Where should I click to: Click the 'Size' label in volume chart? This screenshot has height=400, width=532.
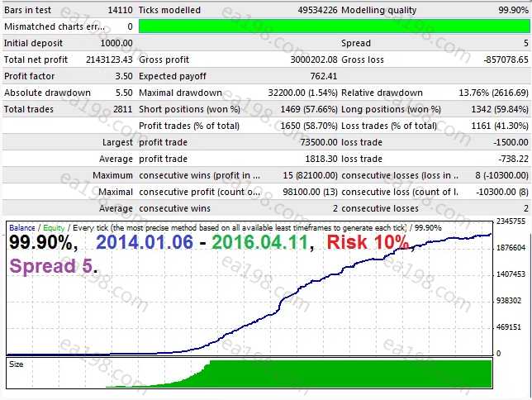click(17, 364)
